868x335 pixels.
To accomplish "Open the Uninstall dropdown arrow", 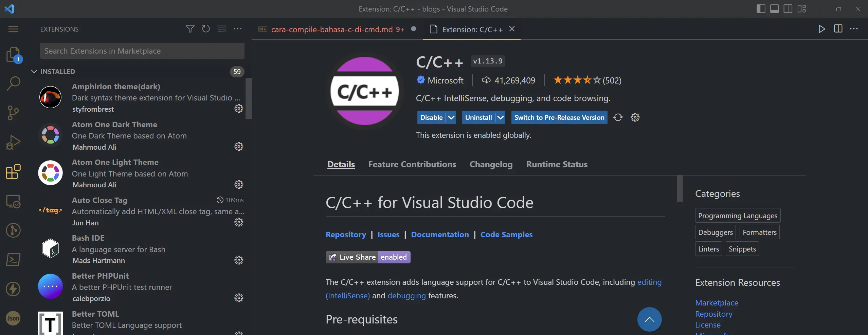I will coord(500,117).
